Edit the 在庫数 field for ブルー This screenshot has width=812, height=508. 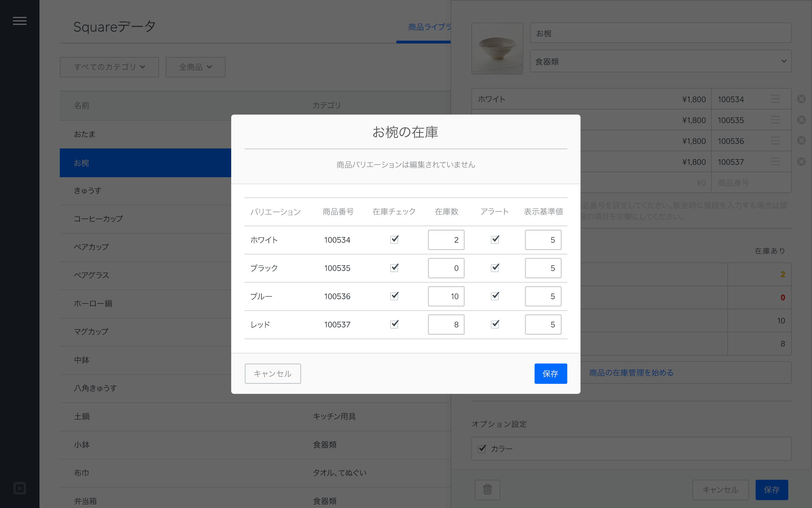tap(446, 296)
